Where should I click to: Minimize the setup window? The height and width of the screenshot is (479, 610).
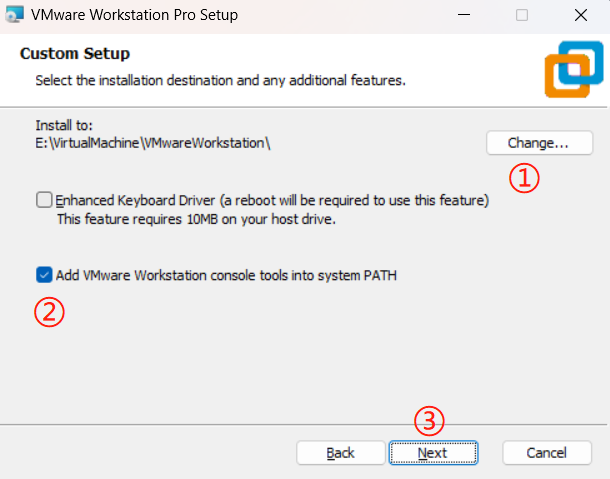point(464,15)
